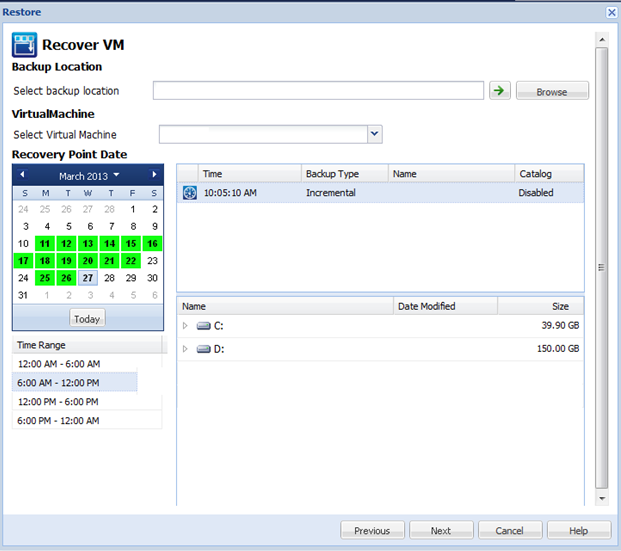Click the Recover VM header icon
This screenshot has width=621, height=551.
pyautogui.click(x=24, y=45)
